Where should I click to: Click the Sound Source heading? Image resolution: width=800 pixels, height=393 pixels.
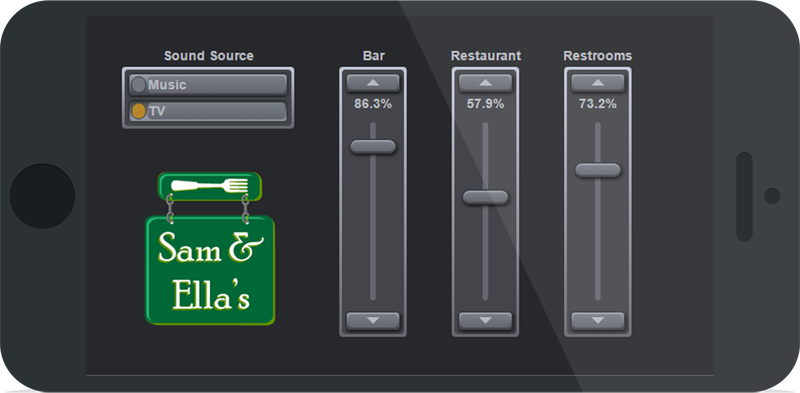click(209, 56)
